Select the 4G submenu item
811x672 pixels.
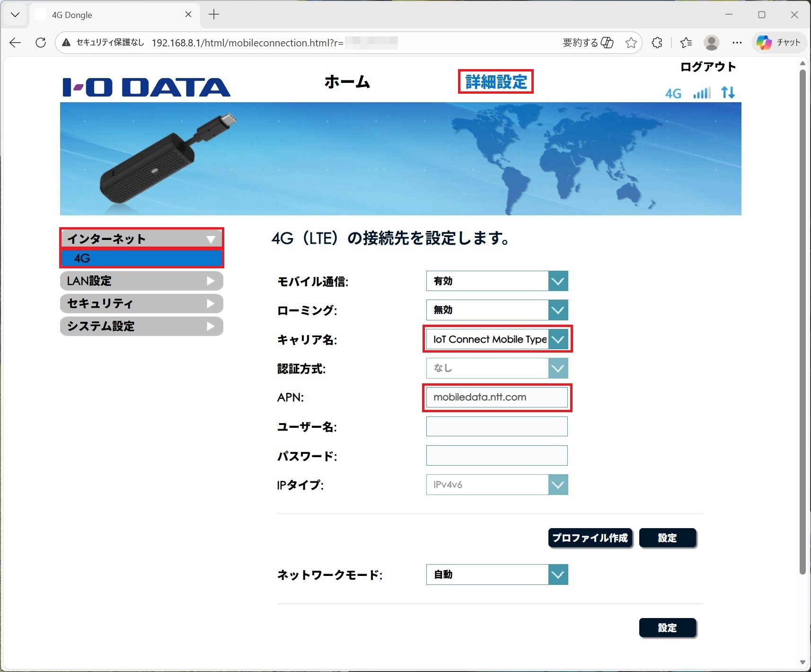coord(141,258)
